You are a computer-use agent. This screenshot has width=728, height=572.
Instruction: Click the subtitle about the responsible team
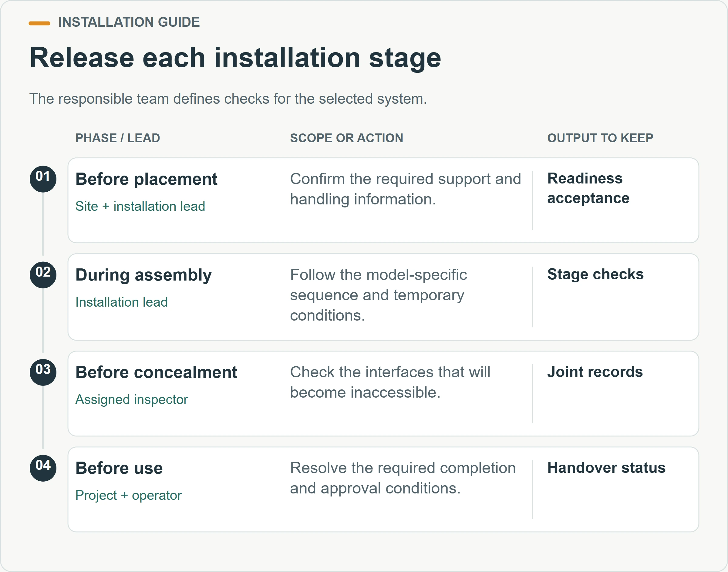click(228, 99)
